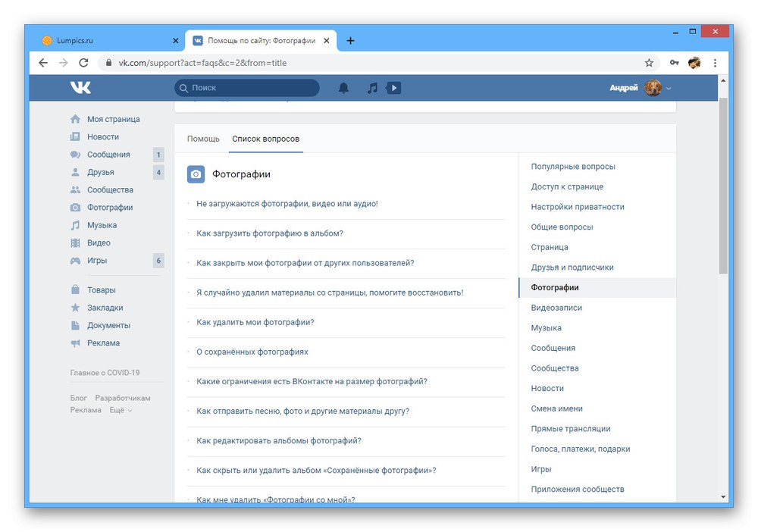Open question О сохранённых фотографиях
This screenshot has height=532, width=758.
252,352
